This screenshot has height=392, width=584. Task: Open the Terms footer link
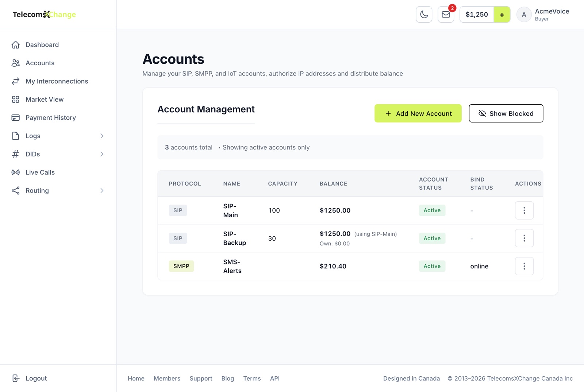coord(252,379)
